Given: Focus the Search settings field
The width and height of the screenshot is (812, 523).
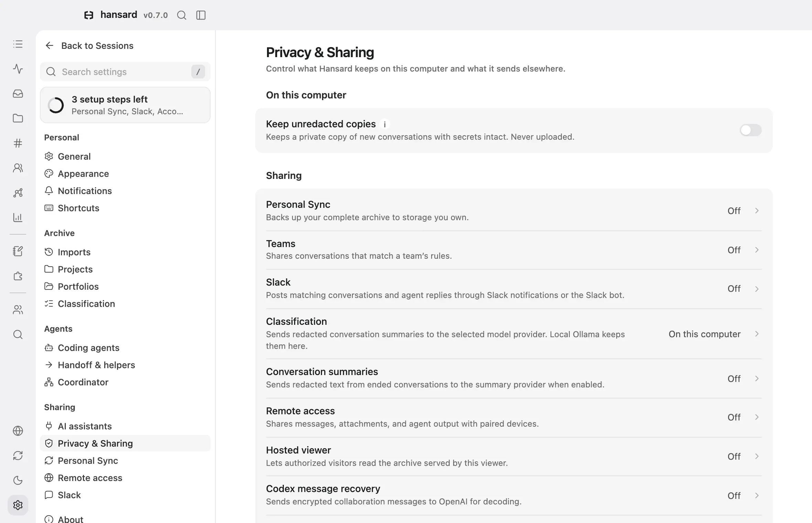Looking at the screenshot, I should [x=125, y=72].
